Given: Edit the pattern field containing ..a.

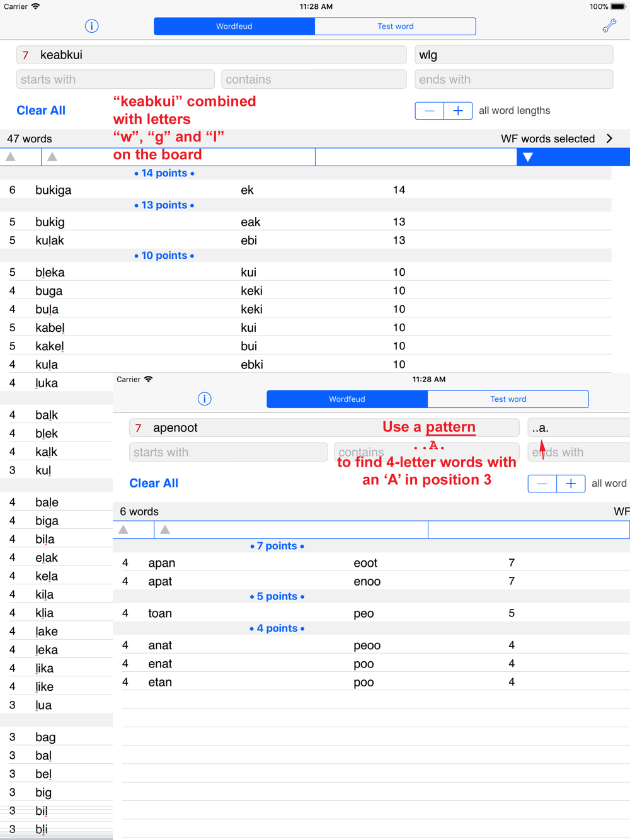Looking at the screenshot, I should click(x=578, y=428).
